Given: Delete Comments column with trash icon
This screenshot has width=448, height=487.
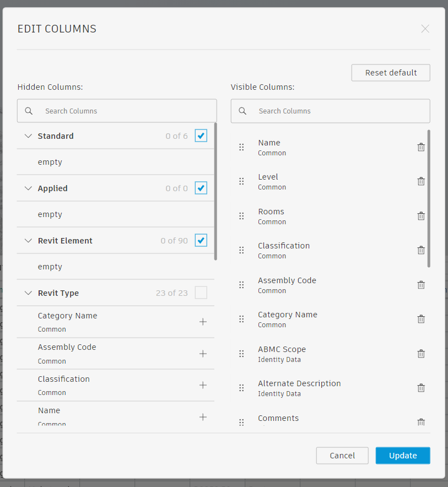Looking at the screenshot, I should point(421,422).
